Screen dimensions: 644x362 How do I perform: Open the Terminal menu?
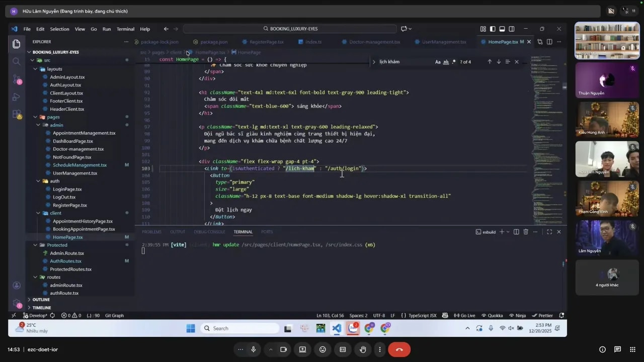[125, 29]
